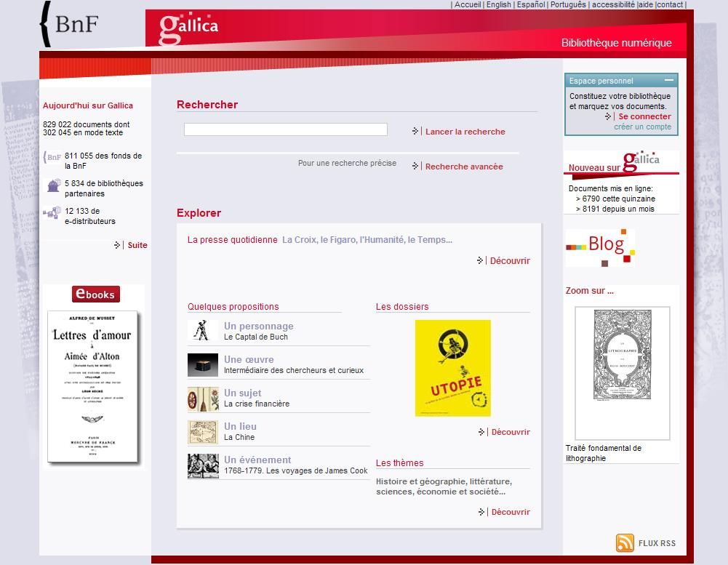Open the Un événement heading link
This screenshot has width=728, height=565.
257,460
